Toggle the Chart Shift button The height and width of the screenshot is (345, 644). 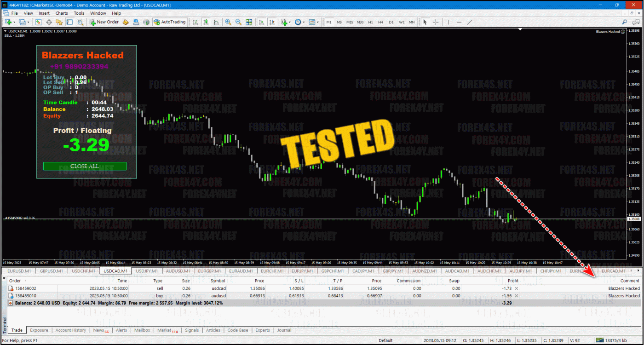click(x=272, y=22)
